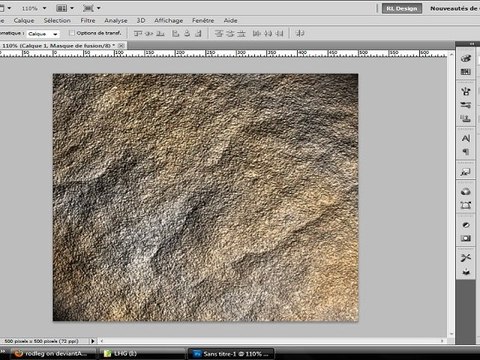
Task: Align bottom edges of layers
Action: (160, 33)
